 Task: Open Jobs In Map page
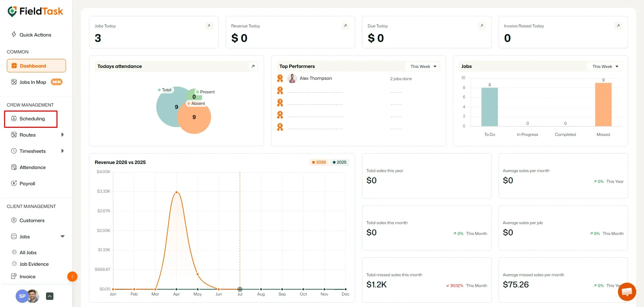click(x=33, y=82)
